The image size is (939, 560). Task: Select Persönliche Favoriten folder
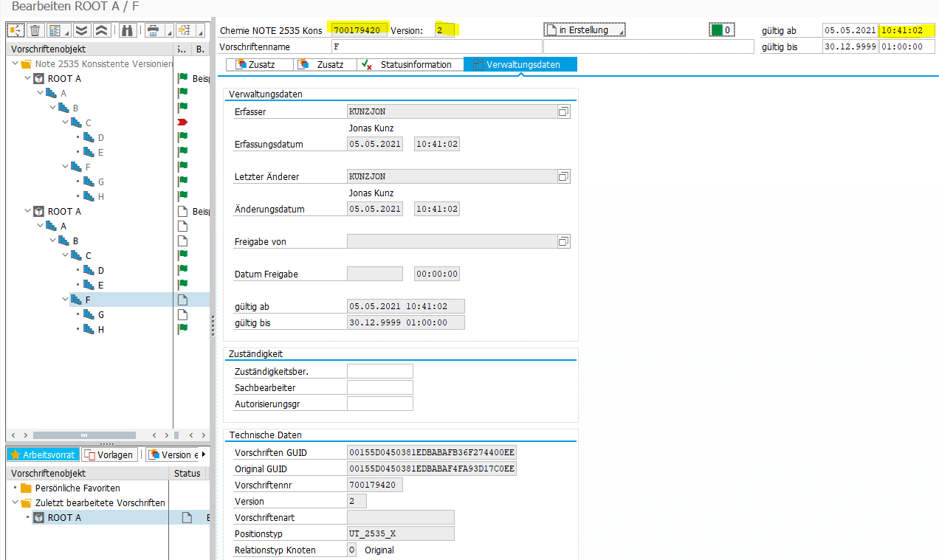[77, 488]
